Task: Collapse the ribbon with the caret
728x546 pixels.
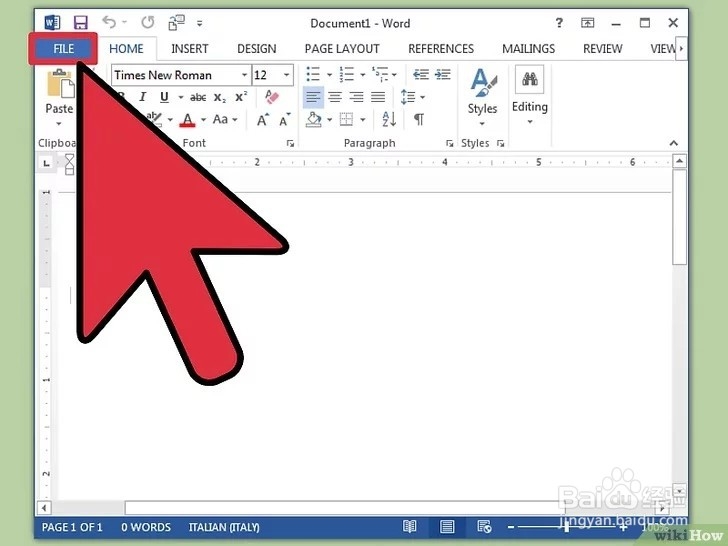Action: 674,143
